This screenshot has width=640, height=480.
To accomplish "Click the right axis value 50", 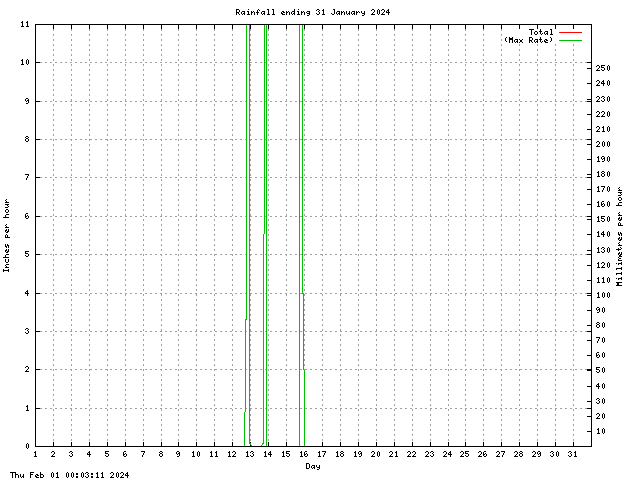I will point(600,370).
